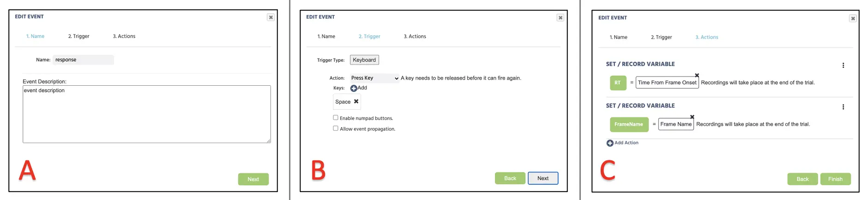Select the green RT variable chip
Image resolution: width=868 pixels, height=200 pixels.
(618, 83)
